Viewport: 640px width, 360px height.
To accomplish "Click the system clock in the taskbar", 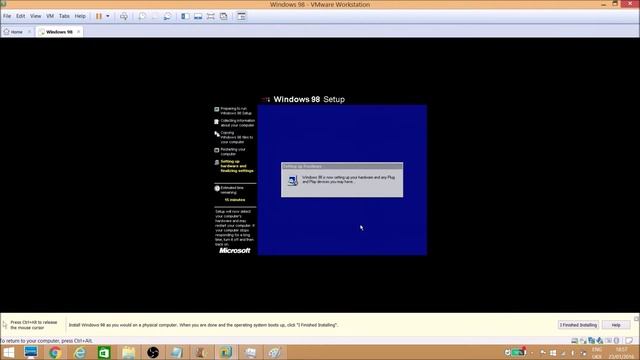I will [x=622, y=353].
